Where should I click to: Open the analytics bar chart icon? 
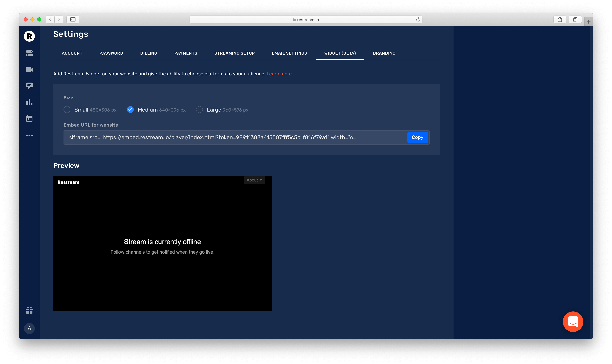pyautogui.click(x=29, y=102)
